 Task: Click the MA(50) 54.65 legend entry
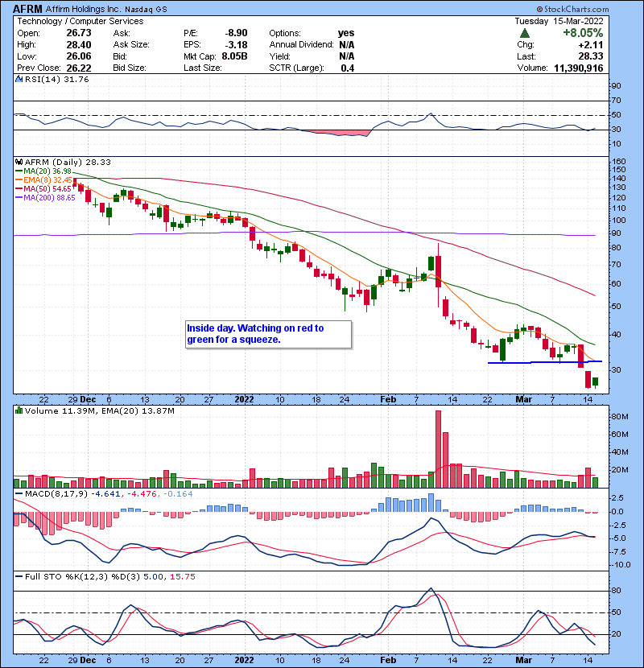point(47,188)
